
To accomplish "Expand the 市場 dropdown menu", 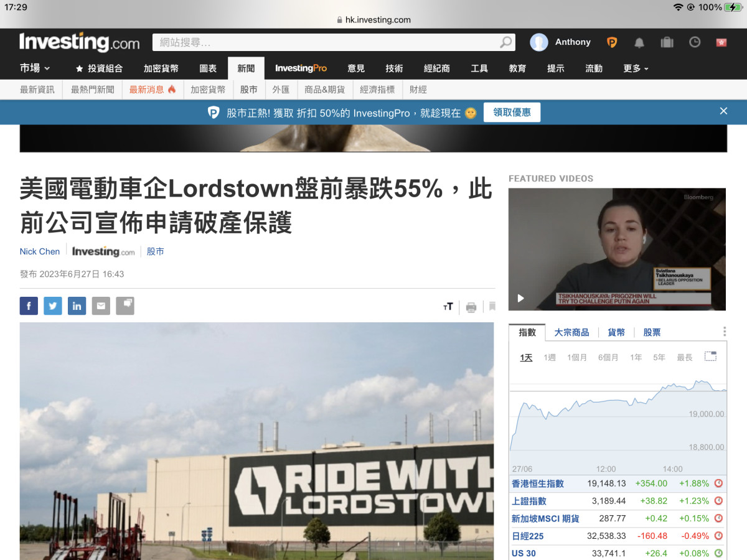I will tap(35, 68).
